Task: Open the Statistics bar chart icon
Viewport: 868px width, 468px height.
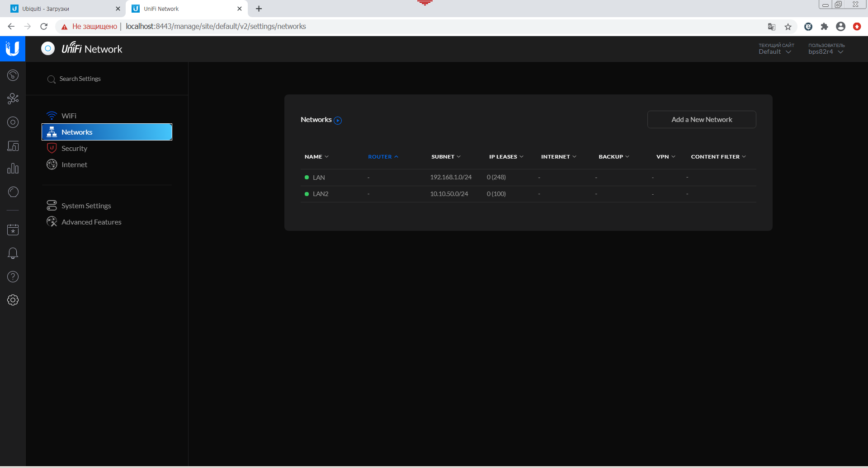Action: click(x=13, y=168)
